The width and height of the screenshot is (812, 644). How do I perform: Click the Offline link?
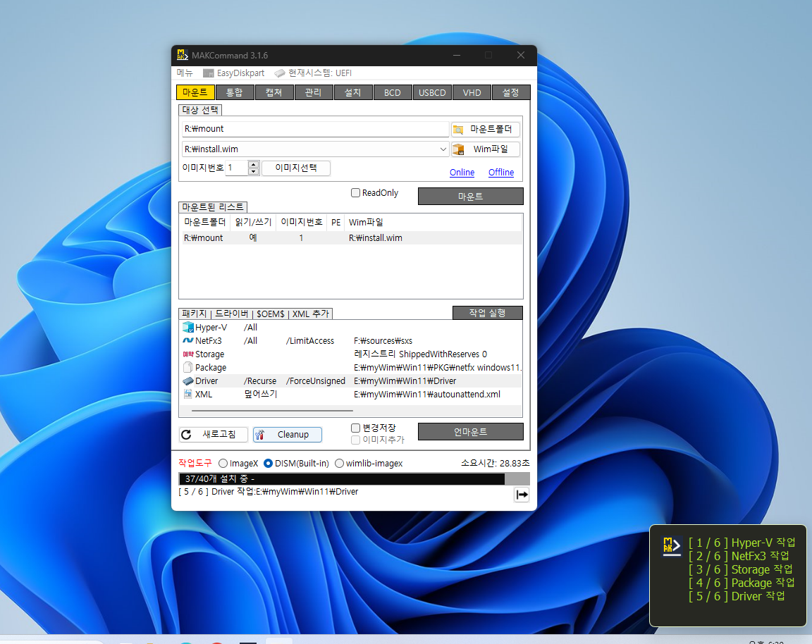(x=501, y=173)
